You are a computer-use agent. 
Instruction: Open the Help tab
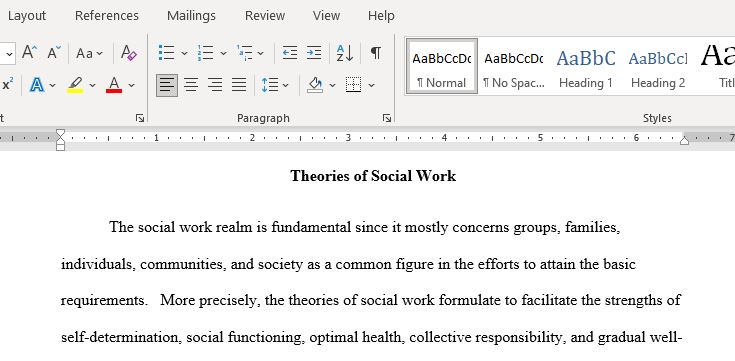(381, 15)
